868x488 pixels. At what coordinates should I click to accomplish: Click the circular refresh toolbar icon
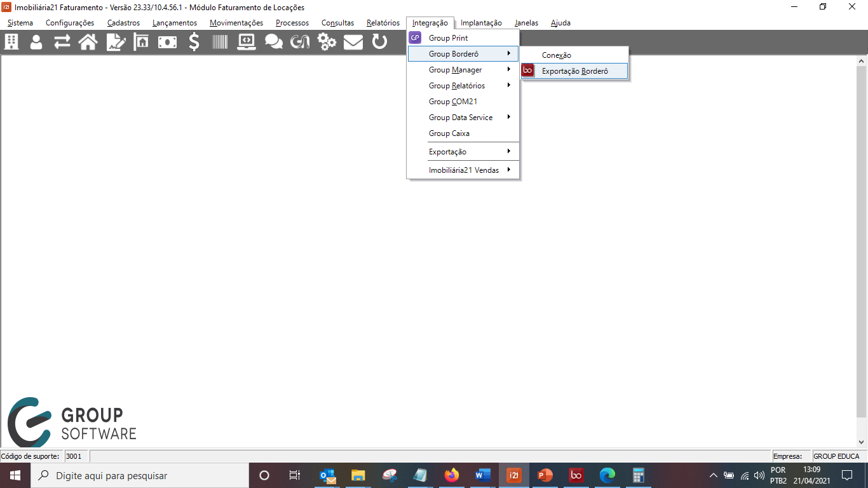[379, 42]
